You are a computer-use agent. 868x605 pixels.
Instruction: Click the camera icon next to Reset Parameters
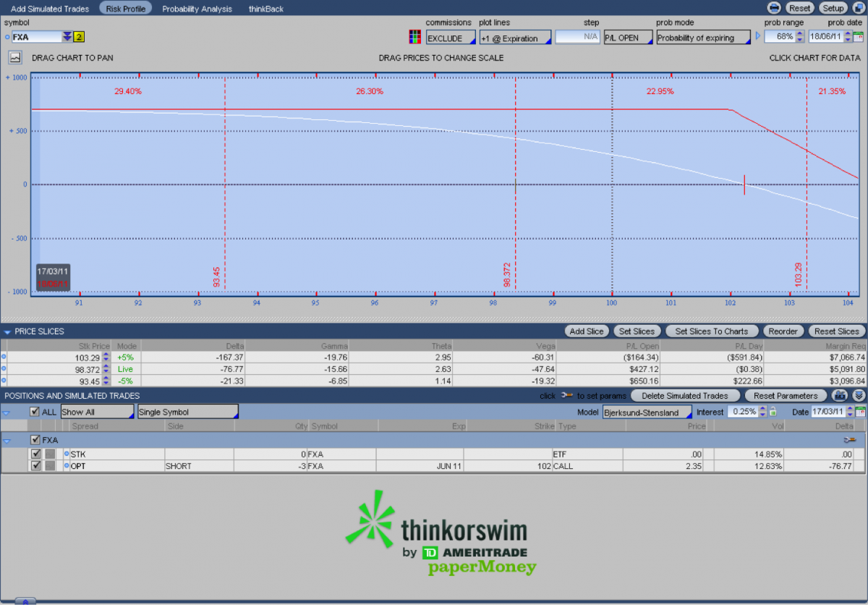[840, 396]
